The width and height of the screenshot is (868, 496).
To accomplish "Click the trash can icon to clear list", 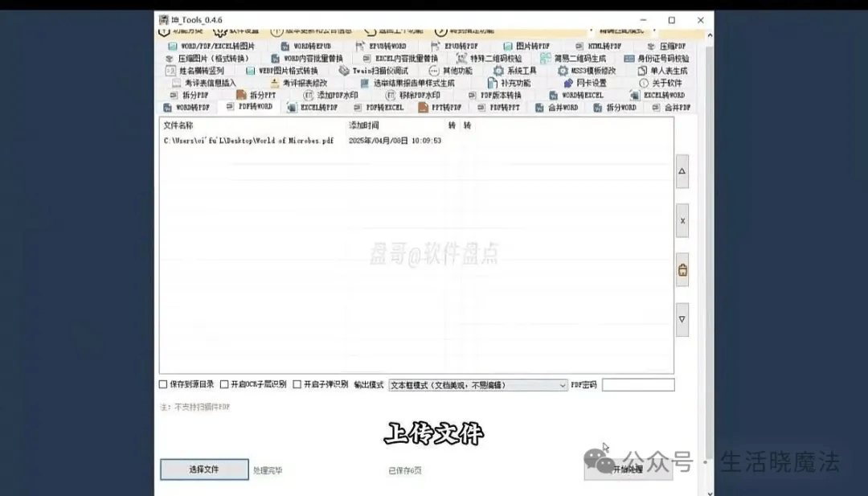I will point(682,270).
